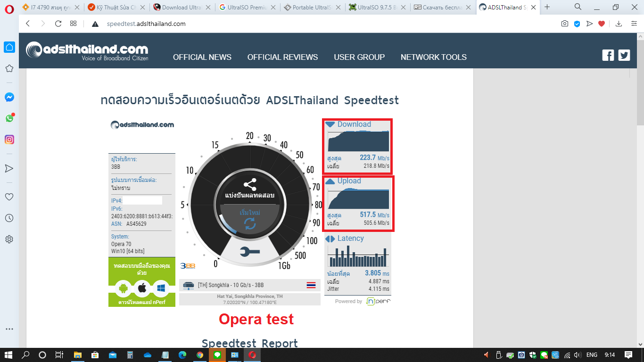Open the Opera ad blocker shield
The width and height of the screenshot is (644, 362).
(577, 24)
